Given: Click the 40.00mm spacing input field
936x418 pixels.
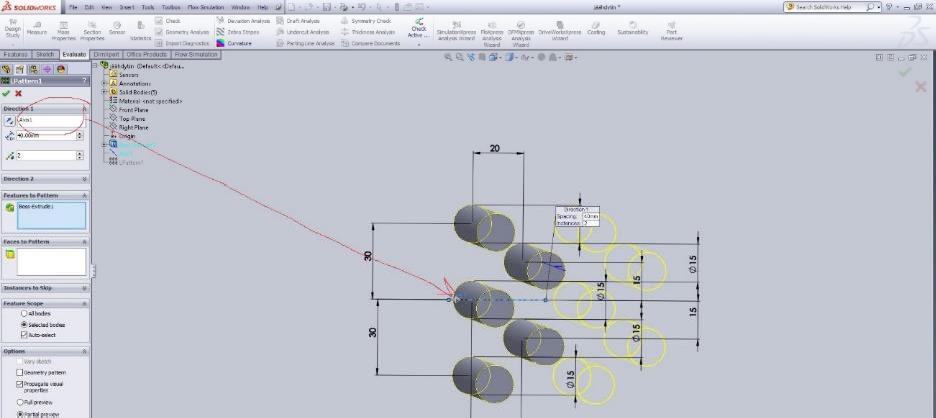Looking at the screenshot, I should point(47,136).
